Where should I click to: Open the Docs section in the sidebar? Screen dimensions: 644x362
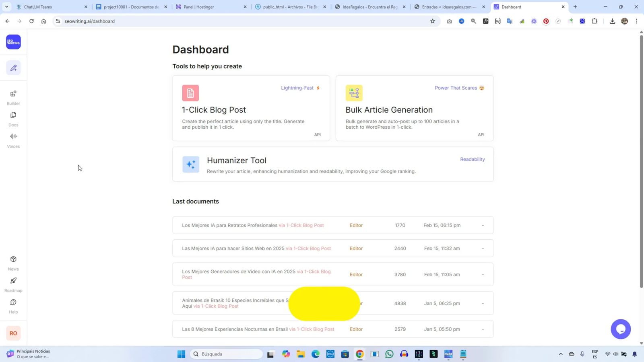pos(13,118)
